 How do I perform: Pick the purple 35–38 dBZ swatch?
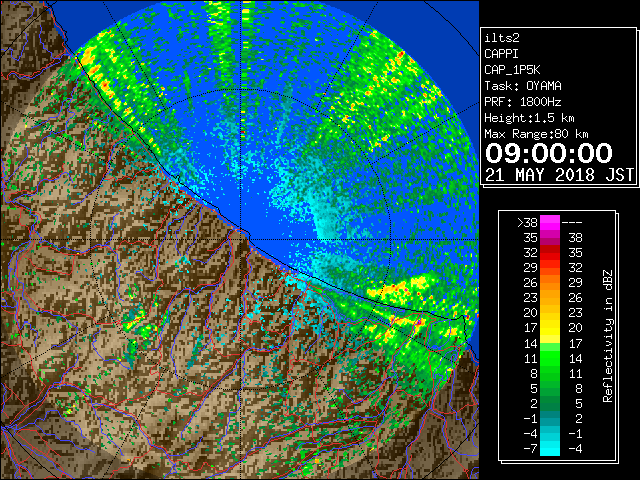(x=550, y=238)
